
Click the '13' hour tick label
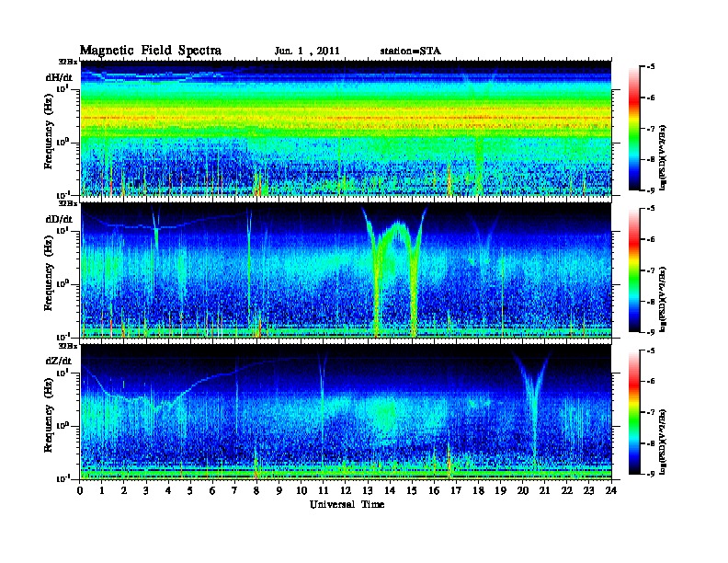[368, 490]
